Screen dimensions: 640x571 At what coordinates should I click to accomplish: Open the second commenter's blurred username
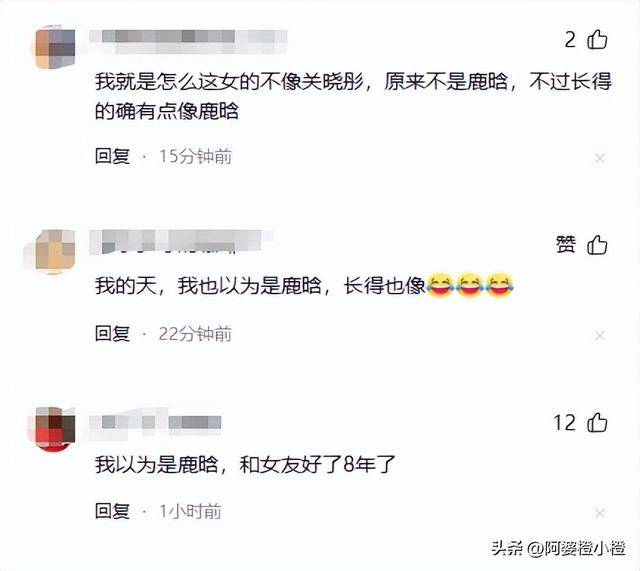point(181,242)
